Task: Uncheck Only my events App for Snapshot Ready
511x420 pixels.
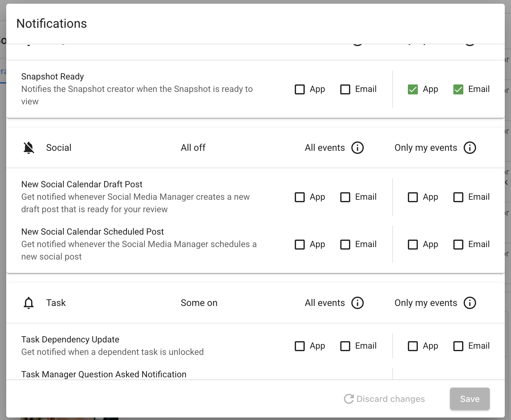Action: [413, 89]
